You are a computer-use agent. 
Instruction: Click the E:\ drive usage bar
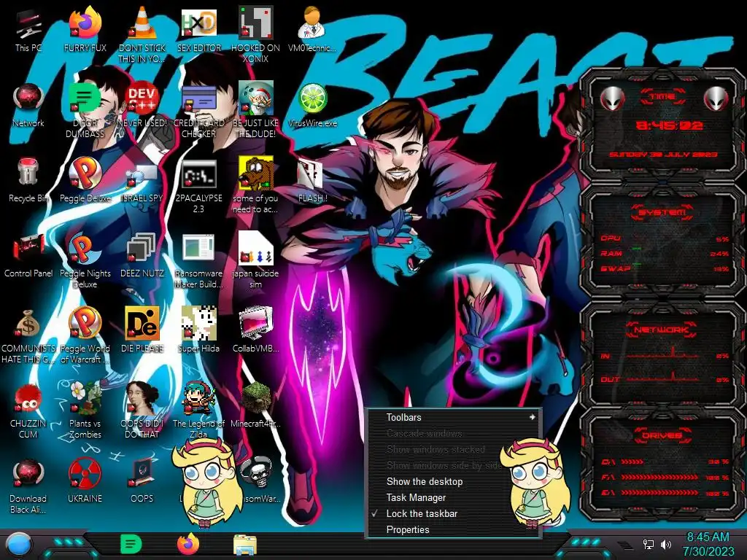(659, 492)
